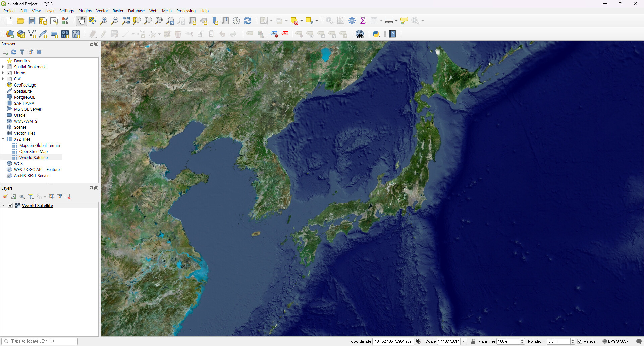Image resolution: width=644 pixels, height=346 pixels.
Task: Click the Save Project floppy icon
Action: 32,21
